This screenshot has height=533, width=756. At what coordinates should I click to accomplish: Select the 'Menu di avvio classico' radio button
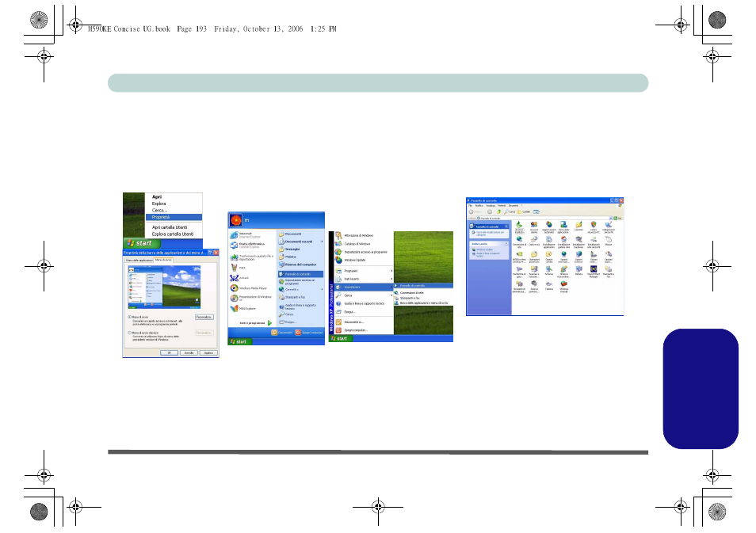coord(130,333)
